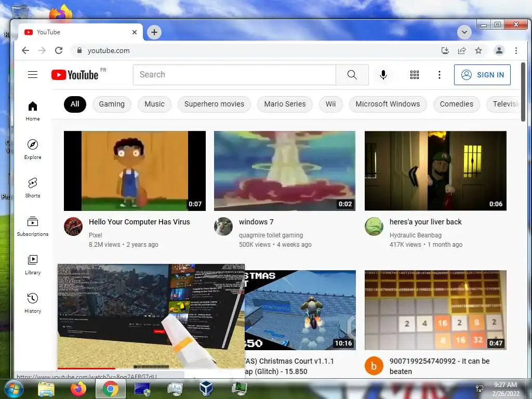Open the YouTube hamburger guide menu
Screen dimensions: 532x399
click(x=33, y=75)
